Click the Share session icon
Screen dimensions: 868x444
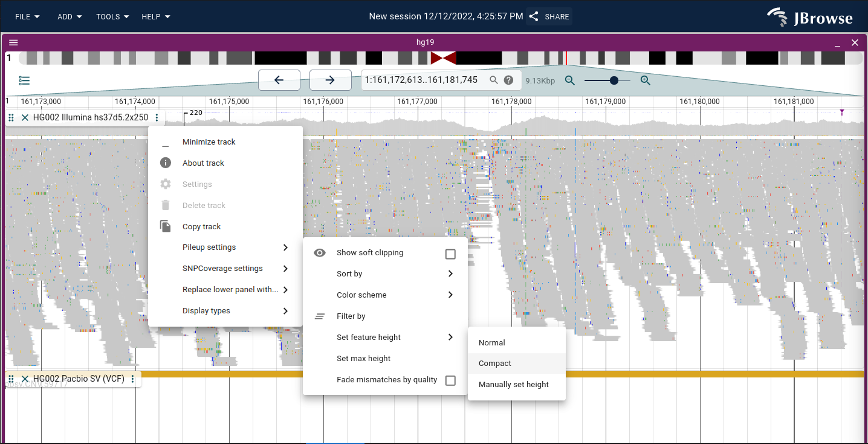(534, 16)
